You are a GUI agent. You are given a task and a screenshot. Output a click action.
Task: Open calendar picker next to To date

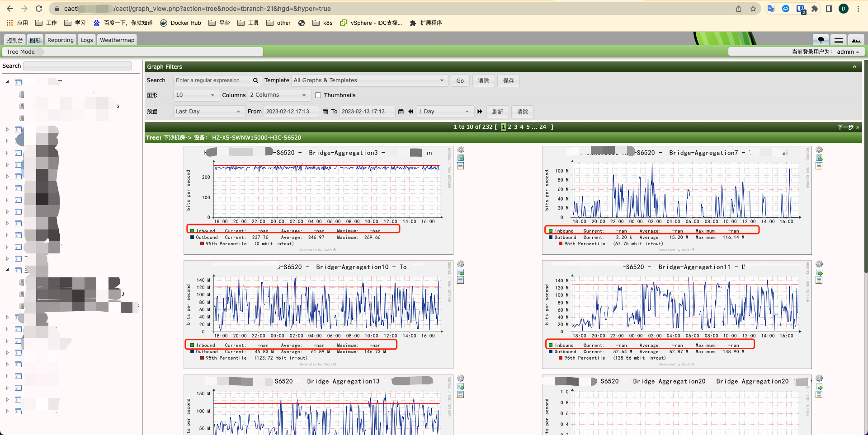pos(401,112)
